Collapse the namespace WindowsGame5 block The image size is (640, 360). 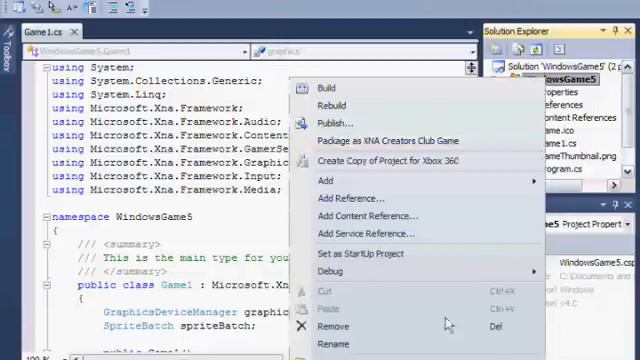pyautogui.click(x=47, y=217)
